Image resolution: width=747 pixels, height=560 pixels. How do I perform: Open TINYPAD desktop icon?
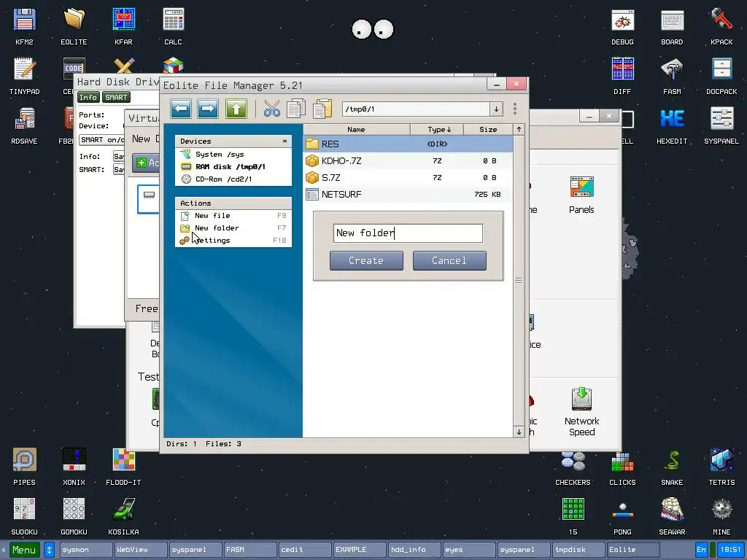pyautogui.click(x=24, y=76)
